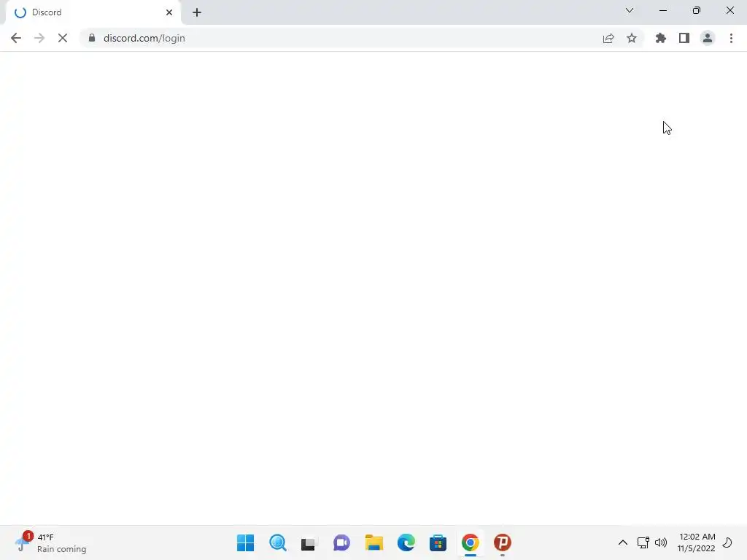
Task: Click the focus assist moon icon
Action: (x=727, y=542)
